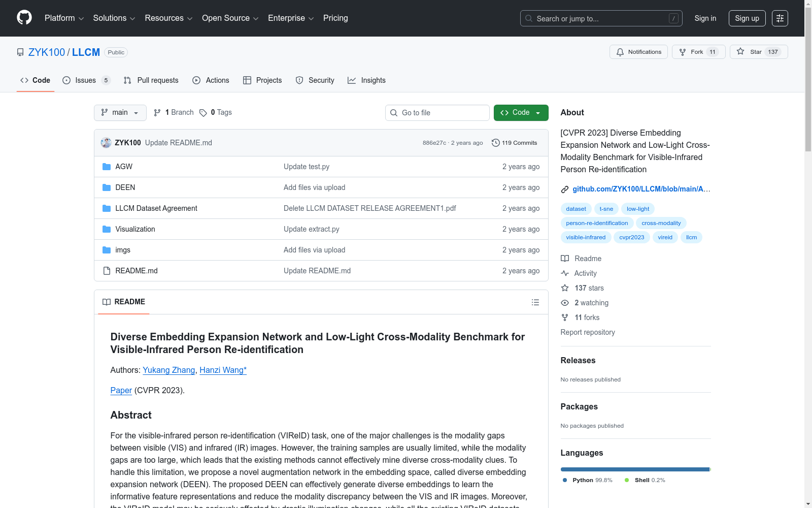Click the languages bar in sidebar

tap(636, 469)
